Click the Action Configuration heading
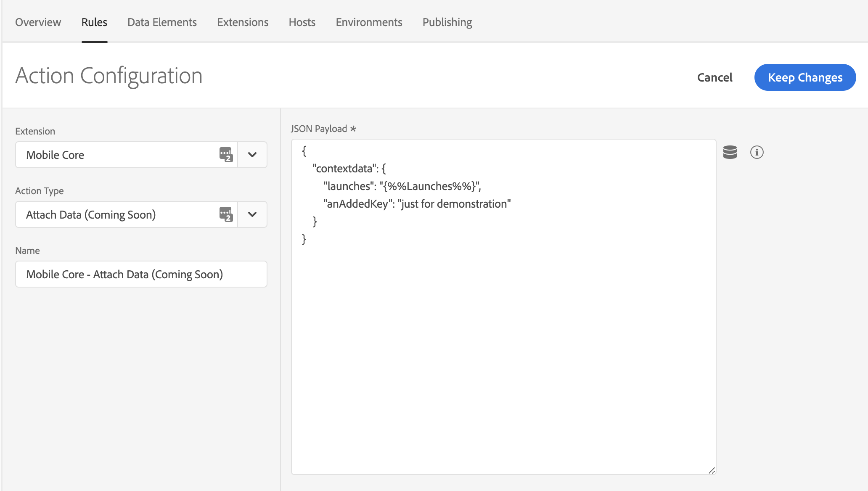 coord(109,76)
